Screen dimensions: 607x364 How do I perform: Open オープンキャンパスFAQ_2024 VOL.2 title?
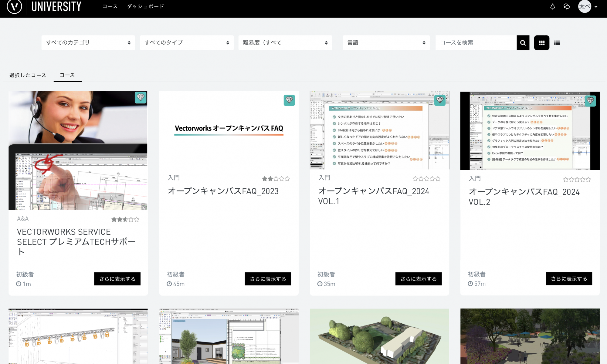(x=524, y=197)
